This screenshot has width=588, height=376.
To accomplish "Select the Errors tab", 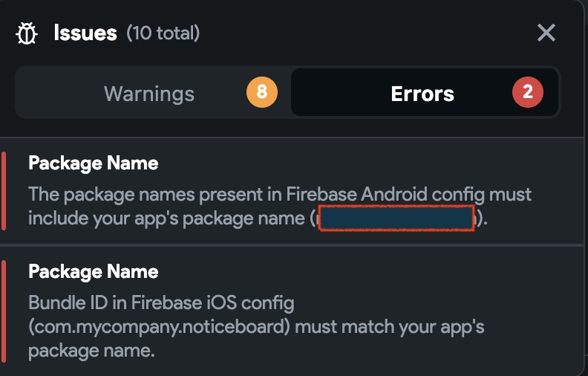I will (x=422, y=93).
